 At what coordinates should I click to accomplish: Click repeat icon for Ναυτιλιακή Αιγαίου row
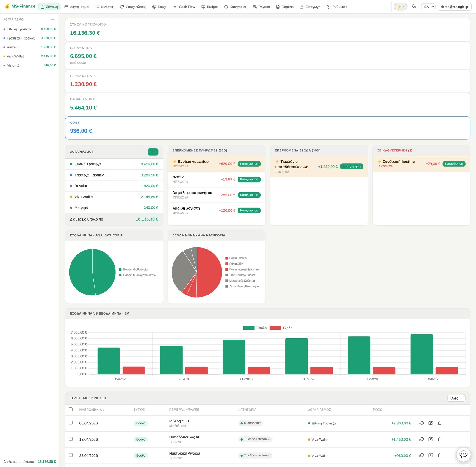pyautogui.click(x=422, y=455)
